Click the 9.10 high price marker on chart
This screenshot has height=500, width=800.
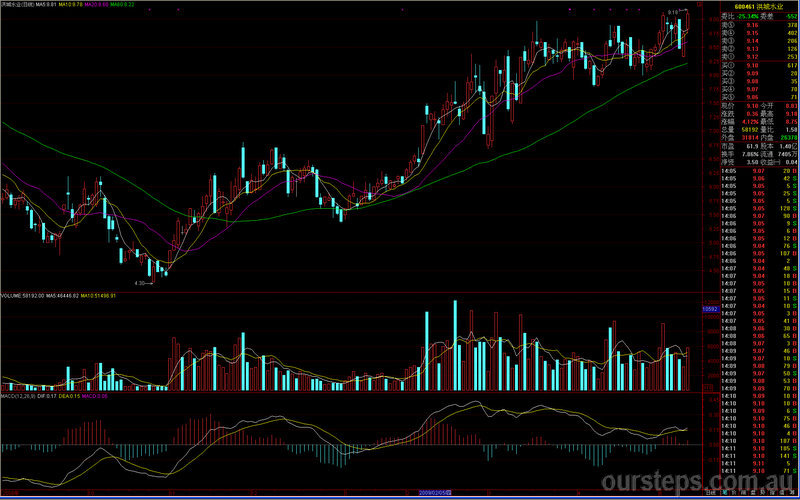coord(674,11)
